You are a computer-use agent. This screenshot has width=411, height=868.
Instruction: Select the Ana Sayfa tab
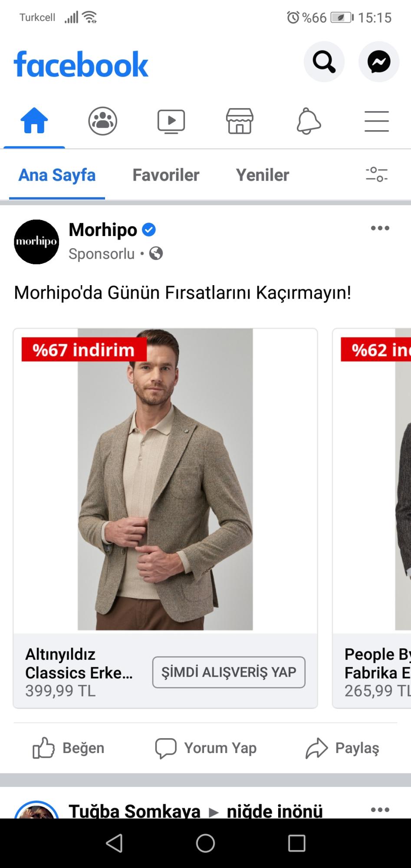click(57, 175)
